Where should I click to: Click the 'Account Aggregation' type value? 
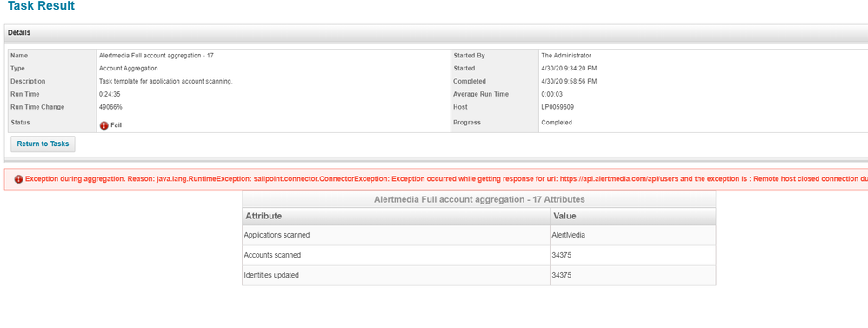[129, 68]
